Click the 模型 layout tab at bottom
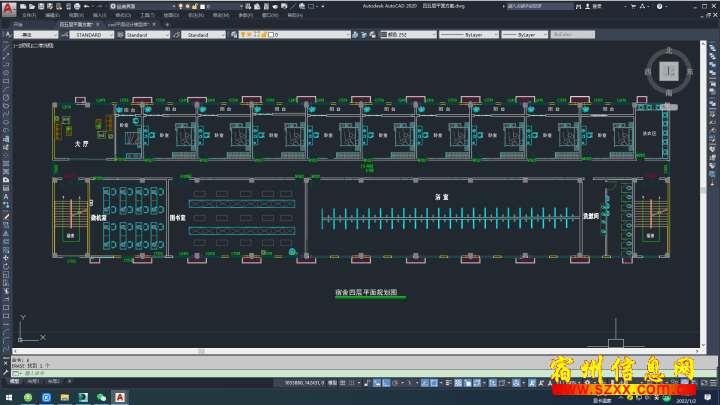The width and height of the screenshot is (720, 405). coord(15,381)
